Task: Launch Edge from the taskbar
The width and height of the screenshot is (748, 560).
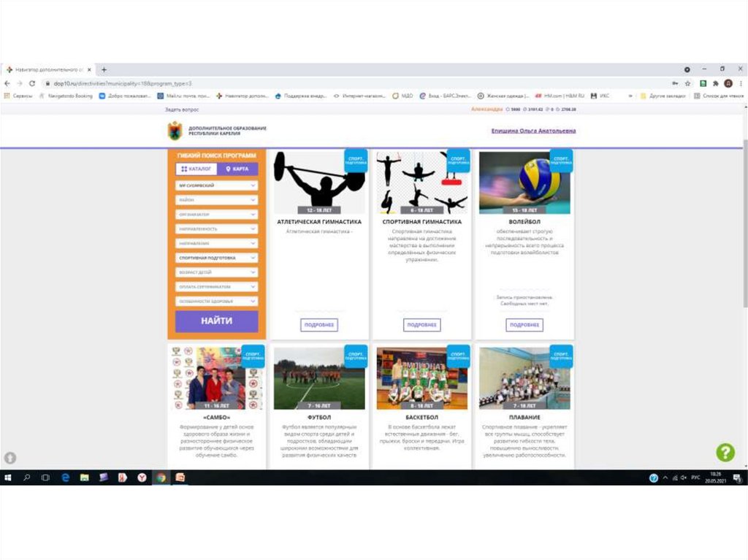Action: click(65, 477)
